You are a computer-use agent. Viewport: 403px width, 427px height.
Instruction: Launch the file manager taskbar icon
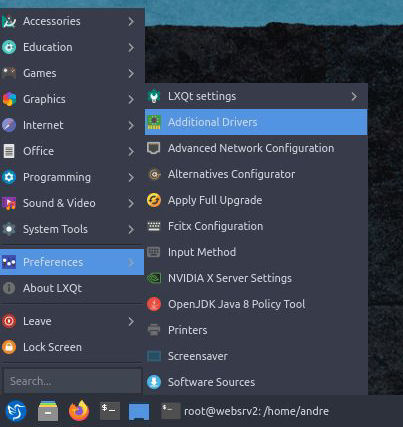point(48,411)
